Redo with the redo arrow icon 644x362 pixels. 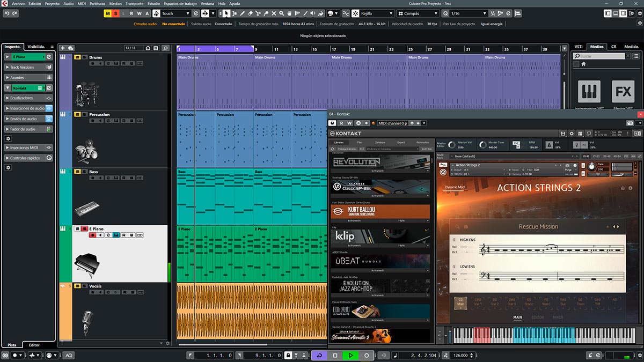click(x=14, y=13)
